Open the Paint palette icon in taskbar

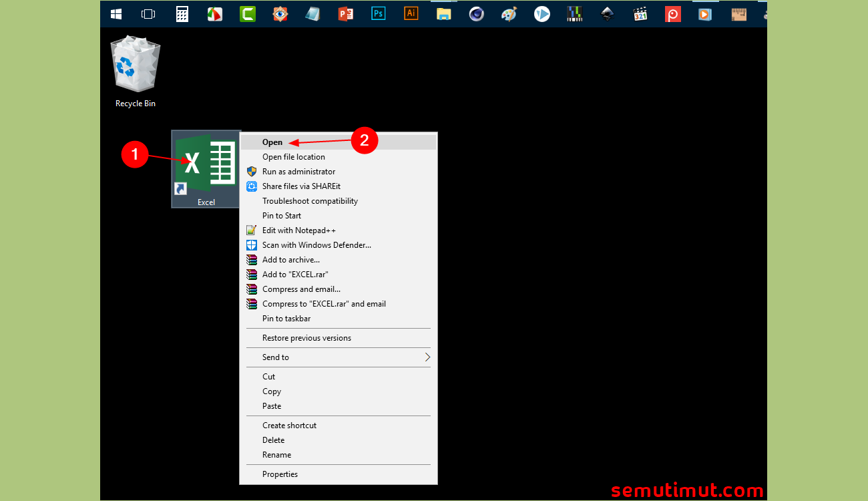[x=509, y=13]
